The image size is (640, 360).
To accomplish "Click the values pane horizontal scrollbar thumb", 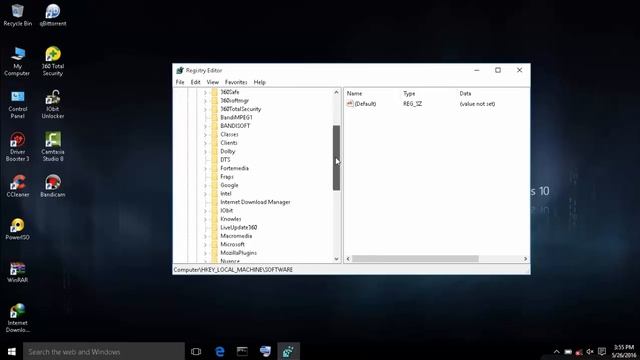I will [415, 259].
